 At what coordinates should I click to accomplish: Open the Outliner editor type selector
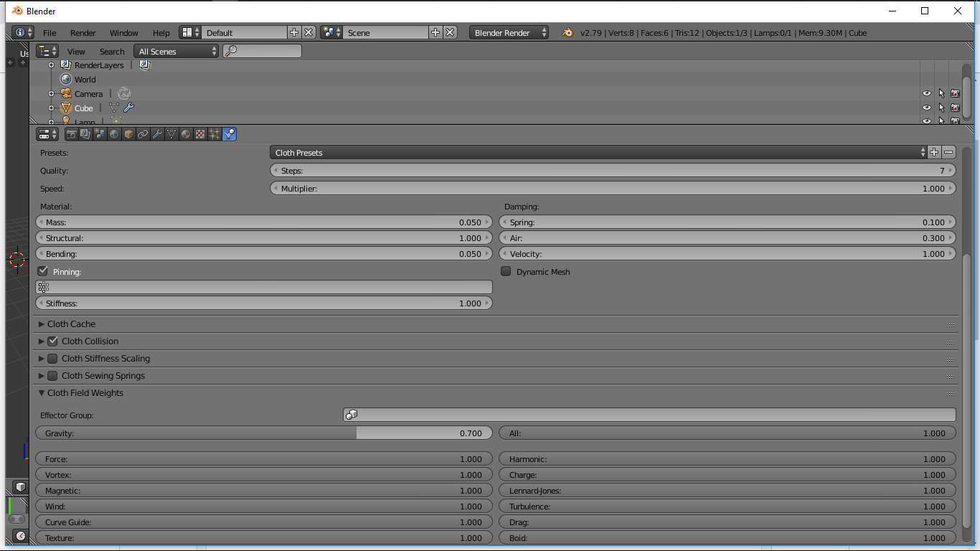(x=47, y=51)
